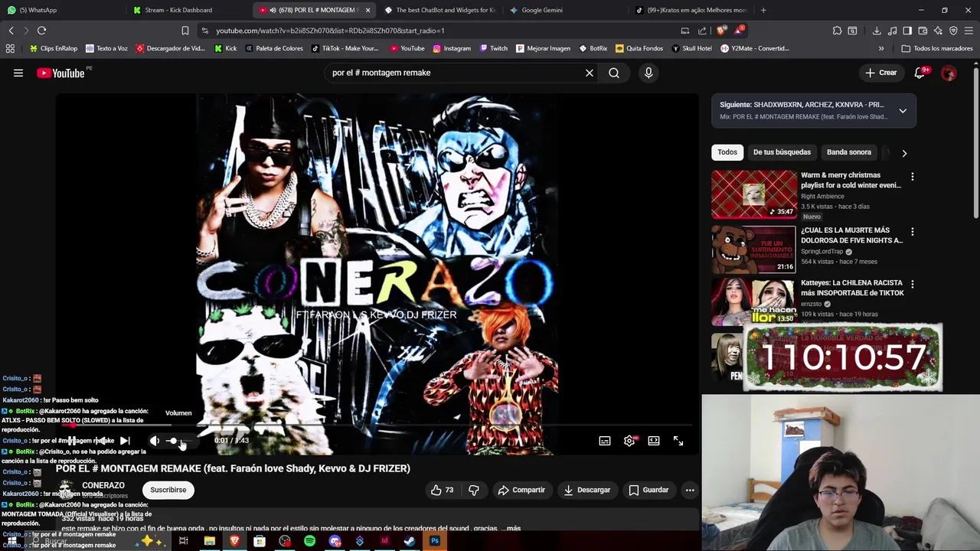Open more actions ellipsis beside Guardar
This screenshot has width=980, height=551.
(x=690, y=490)
